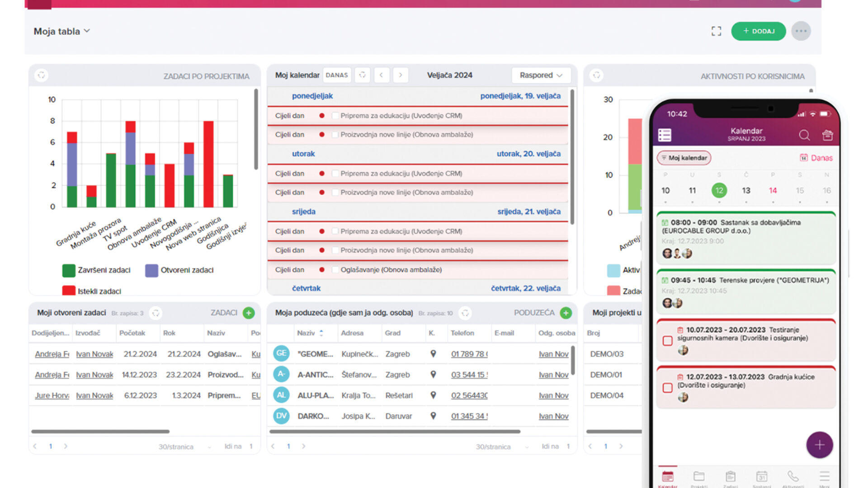
Task: Check the Gradnja kućice checkbox on phone
Action: (667, 388)
